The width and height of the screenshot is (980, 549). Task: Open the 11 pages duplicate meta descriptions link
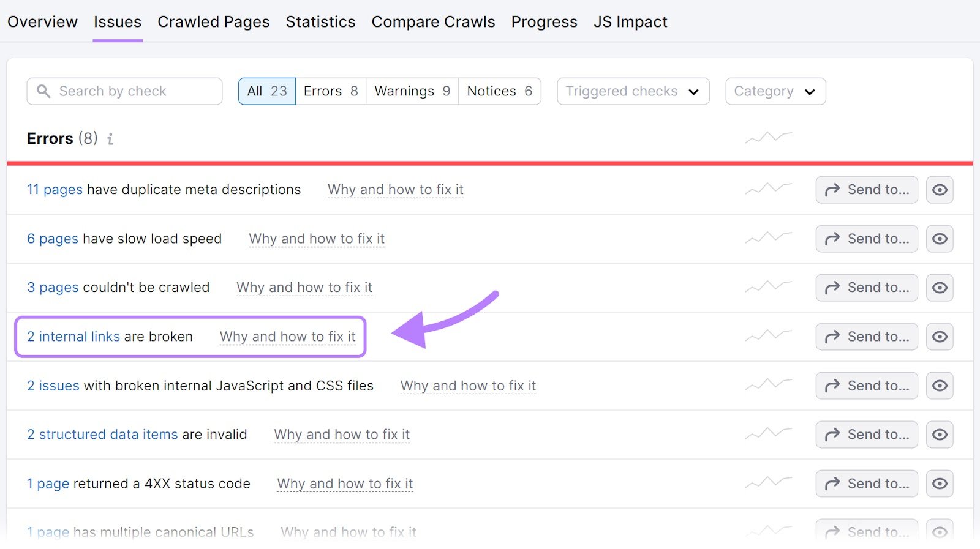tap(55, 190)
